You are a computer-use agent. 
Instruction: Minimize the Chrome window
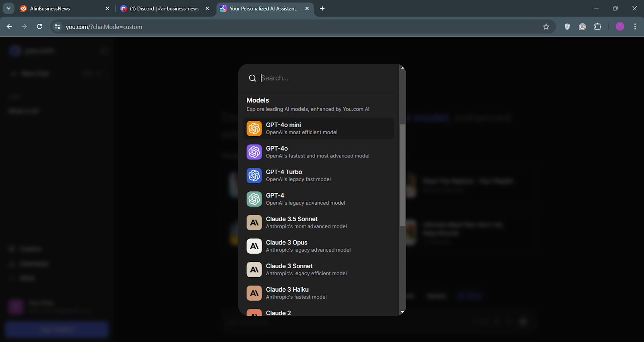tap(597, 8)
